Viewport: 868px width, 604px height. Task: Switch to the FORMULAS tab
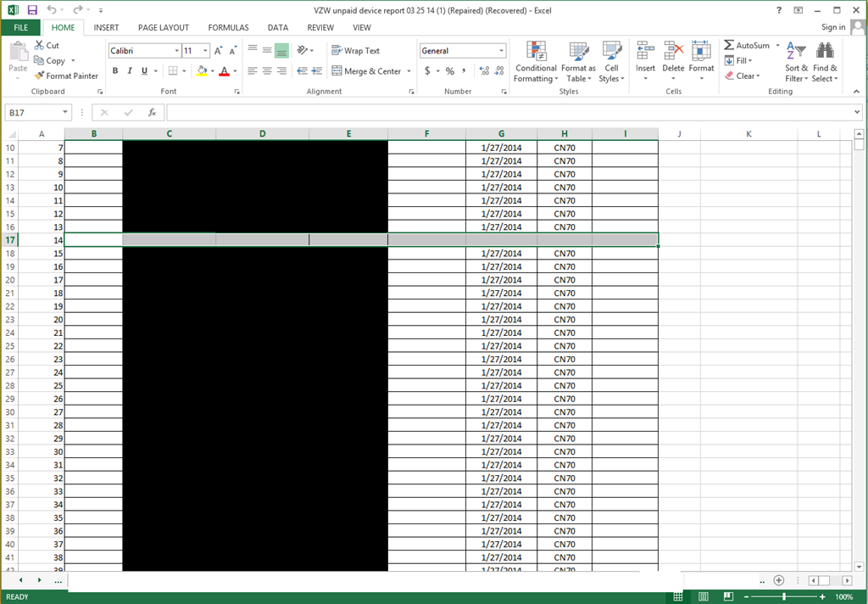[x=228, y=28]
